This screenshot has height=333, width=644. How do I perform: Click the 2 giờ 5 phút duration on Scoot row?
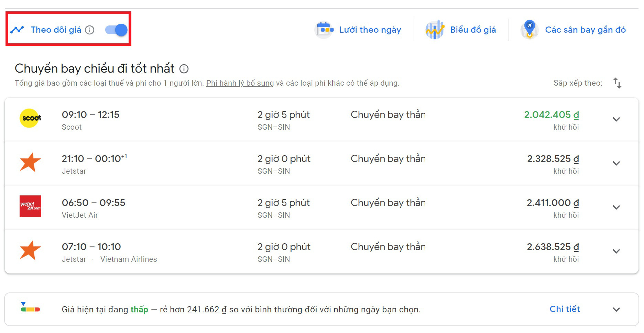(283, 115)
